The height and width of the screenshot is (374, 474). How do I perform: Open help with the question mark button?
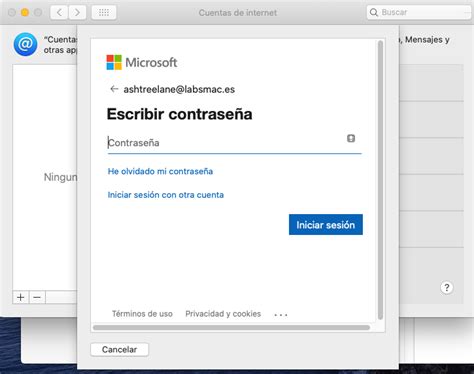click(447, 287)
